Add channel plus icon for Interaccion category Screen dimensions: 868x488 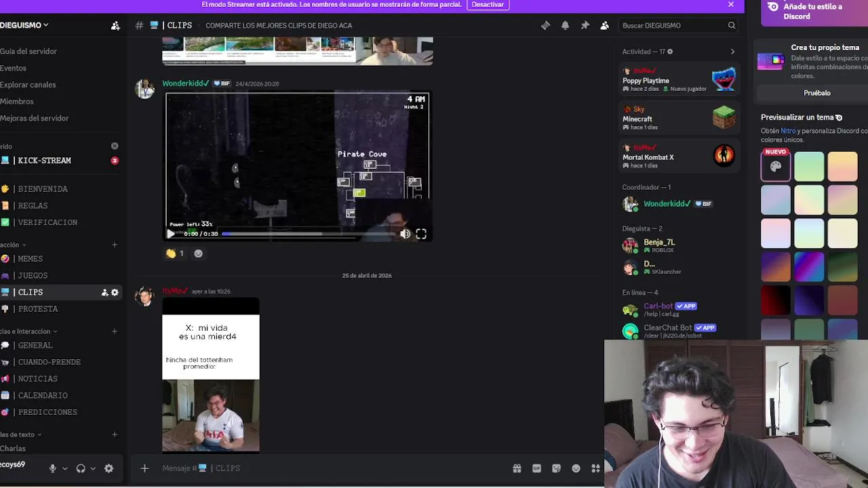(115, 331)
